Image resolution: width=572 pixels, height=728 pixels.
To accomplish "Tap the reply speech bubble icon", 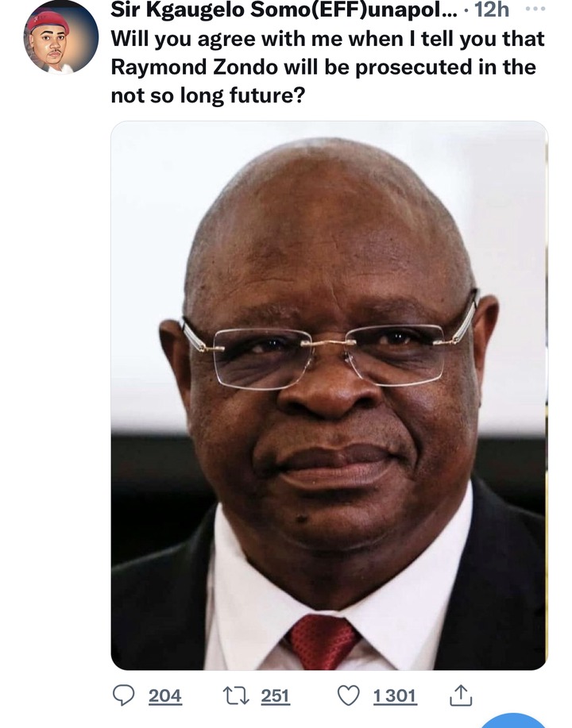I will point(124,695).
